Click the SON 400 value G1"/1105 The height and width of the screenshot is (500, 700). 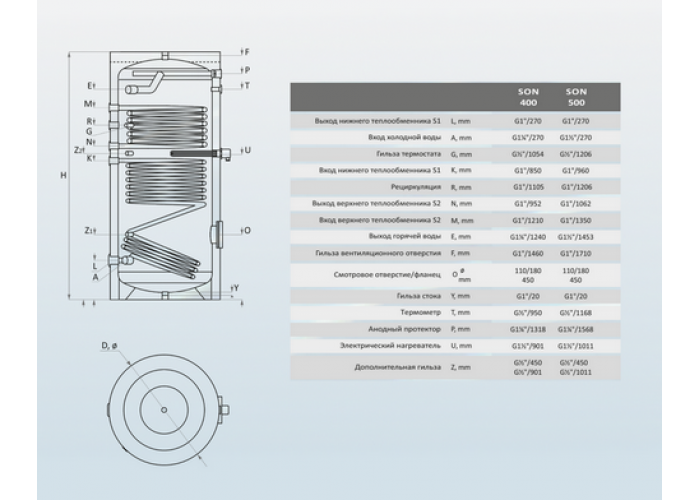pyautogui.click(x=528, y=187)
